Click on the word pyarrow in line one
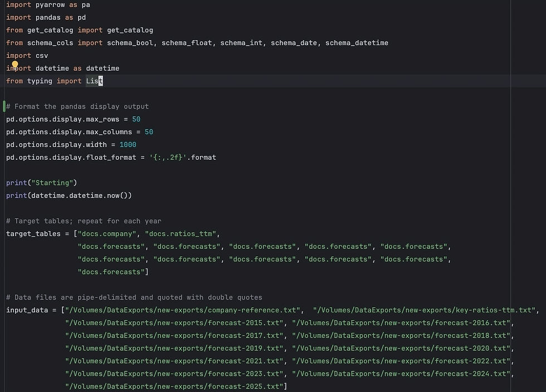 [50, 4]
